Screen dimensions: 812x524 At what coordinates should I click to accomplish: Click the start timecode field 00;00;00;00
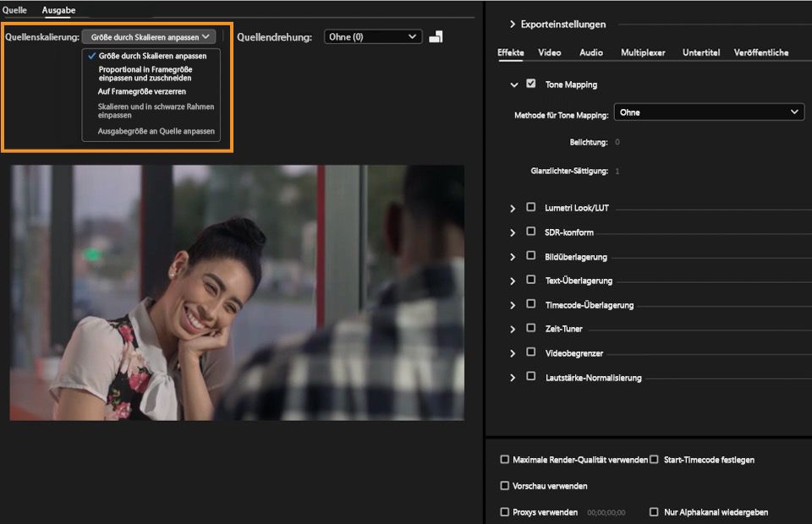(x=606, y=513)
